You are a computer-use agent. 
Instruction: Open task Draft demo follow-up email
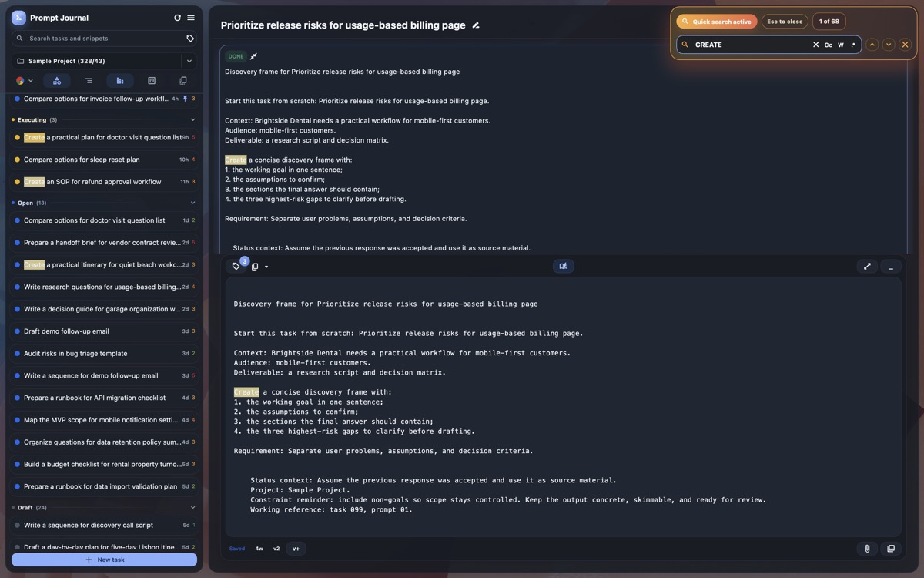(x=104, y=331)
